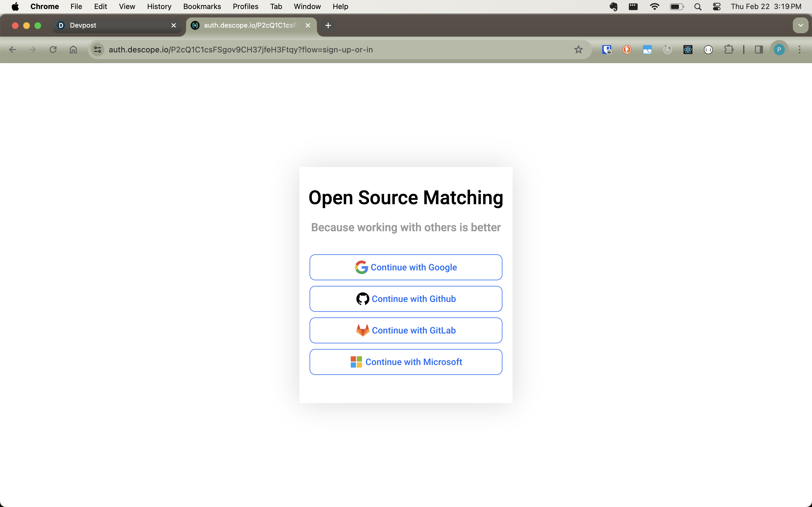Open the Bitwarden extension icon
Image resolution: width=812 pixels, height=507 pixels.
pyautogui.click(x=607, y=50)
